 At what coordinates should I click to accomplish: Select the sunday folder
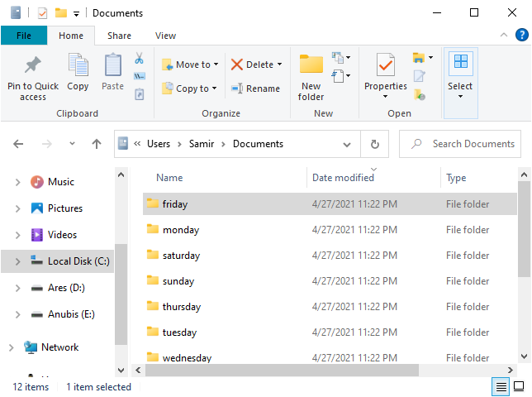(329, 281)
